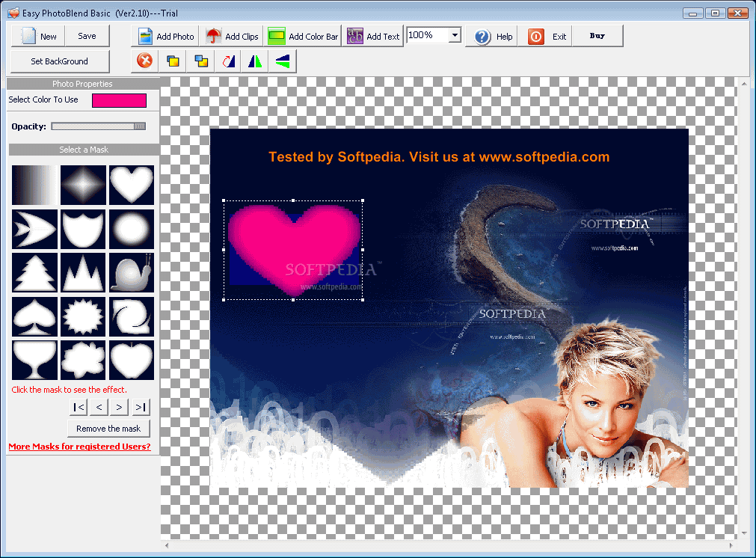Click horizontal scrollbar left arrow

coord(167,545)
